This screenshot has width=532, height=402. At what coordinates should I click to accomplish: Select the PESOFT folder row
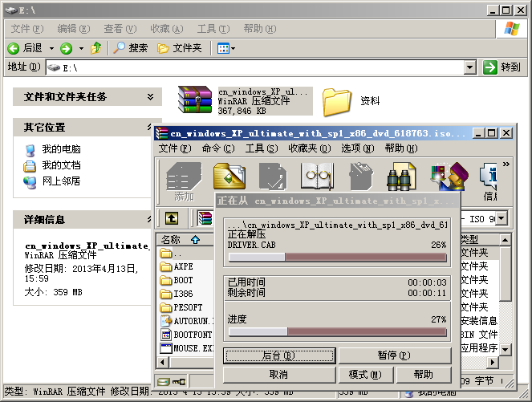(x=186, y=307)
